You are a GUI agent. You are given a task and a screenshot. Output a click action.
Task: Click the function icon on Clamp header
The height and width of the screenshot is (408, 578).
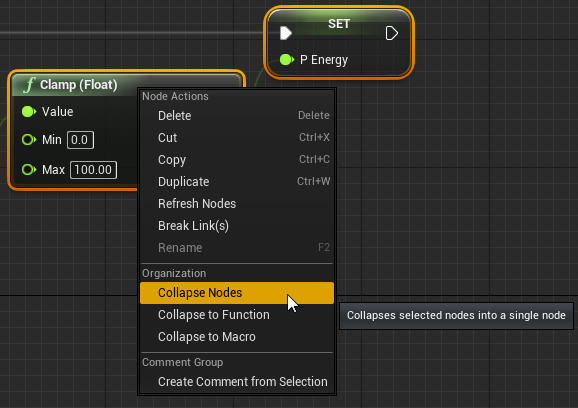[29, 85]
